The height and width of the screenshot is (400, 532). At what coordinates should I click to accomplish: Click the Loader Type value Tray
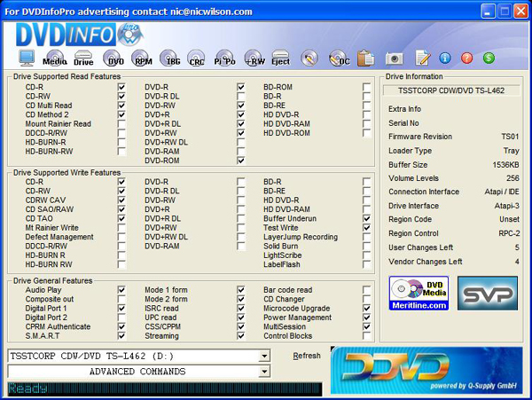click(x=512, y=151)
